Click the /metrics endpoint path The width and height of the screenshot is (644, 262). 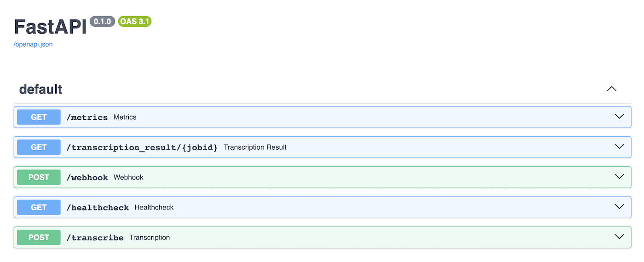[87, 117]
